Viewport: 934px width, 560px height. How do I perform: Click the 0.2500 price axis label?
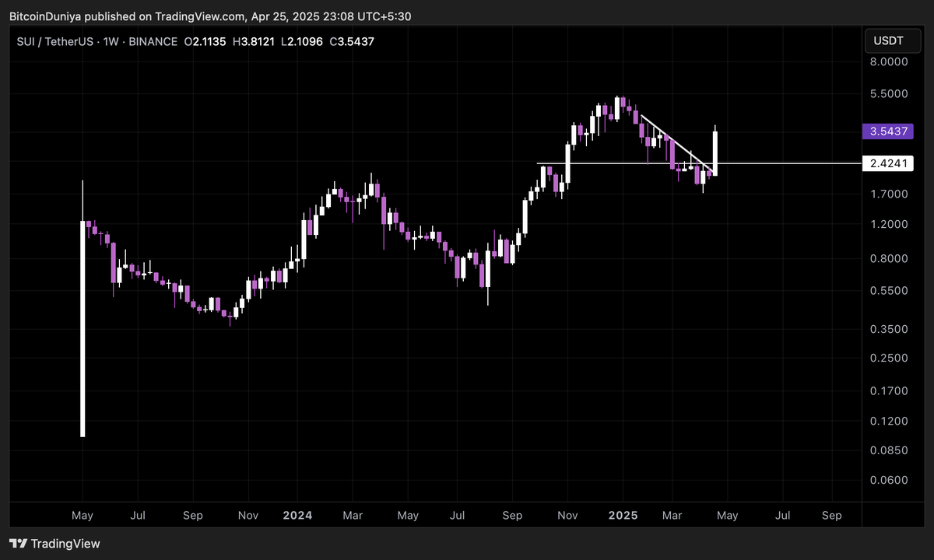tap(888, 358)
